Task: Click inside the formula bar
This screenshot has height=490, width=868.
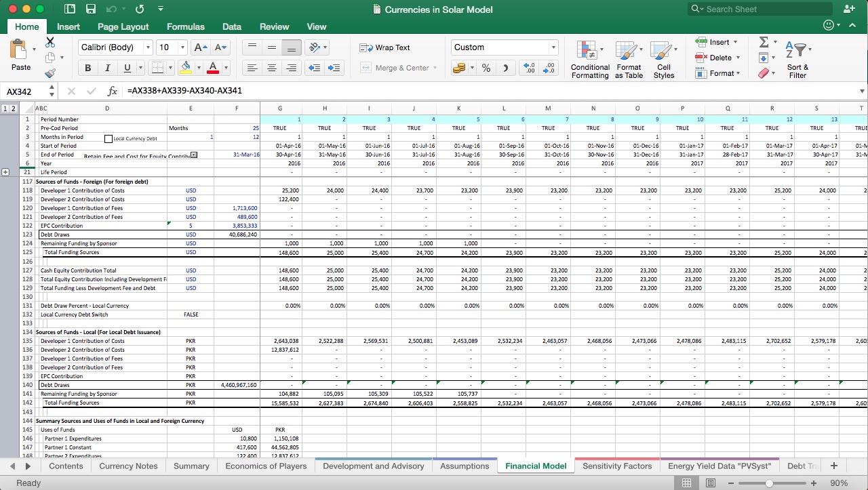Action: click(x=203, y=89)
